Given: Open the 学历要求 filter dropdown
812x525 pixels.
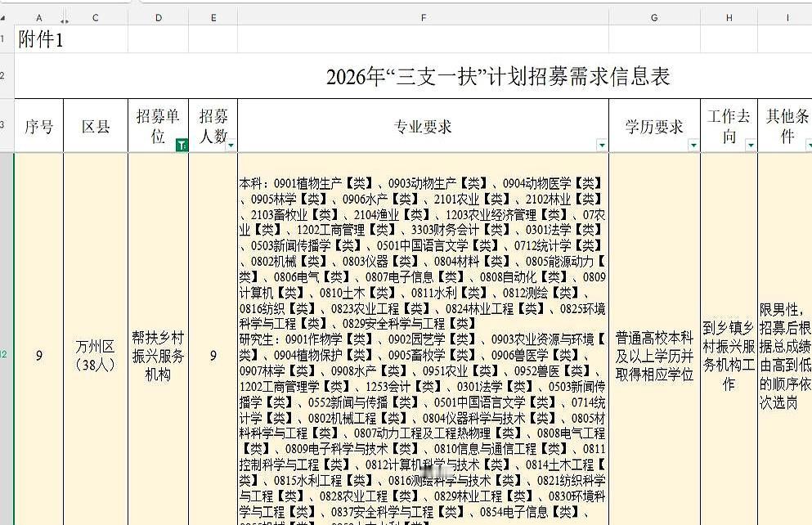Looking at the screenshot, I should tap(693, 145).
